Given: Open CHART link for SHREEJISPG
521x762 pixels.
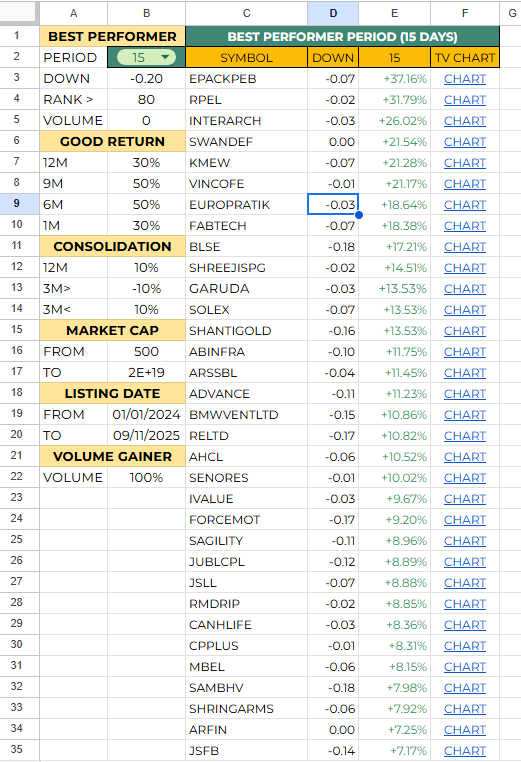Looking at the screenshot, I should coord(465,268).
